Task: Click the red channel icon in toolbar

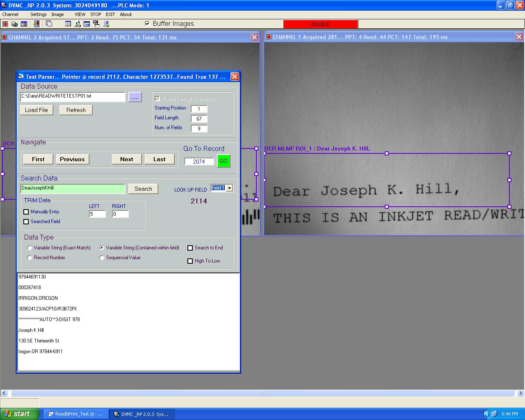Action: (5, 24)
